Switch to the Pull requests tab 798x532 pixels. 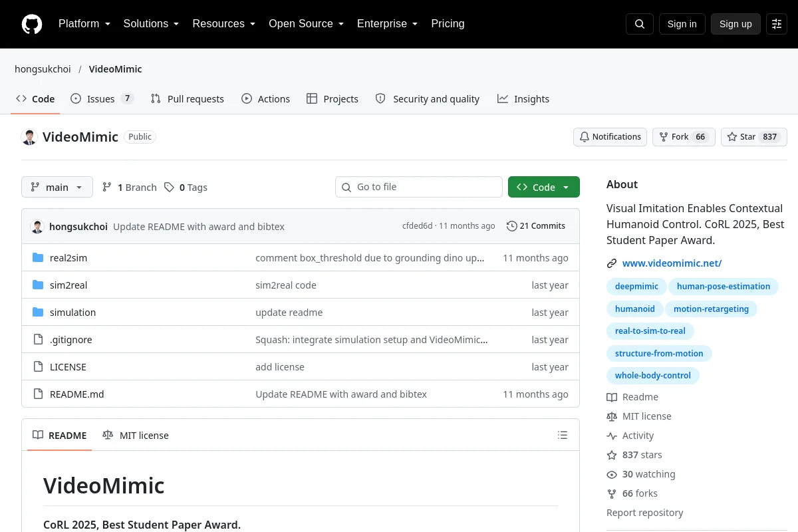tap(188, 99)
